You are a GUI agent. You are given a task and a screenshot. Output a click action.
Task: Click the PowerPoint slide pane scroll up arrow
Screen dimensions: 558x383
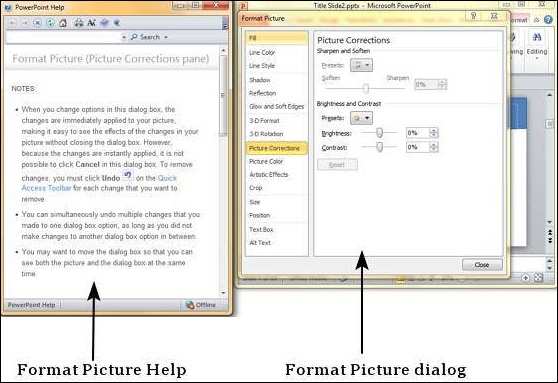click(550, 96)
